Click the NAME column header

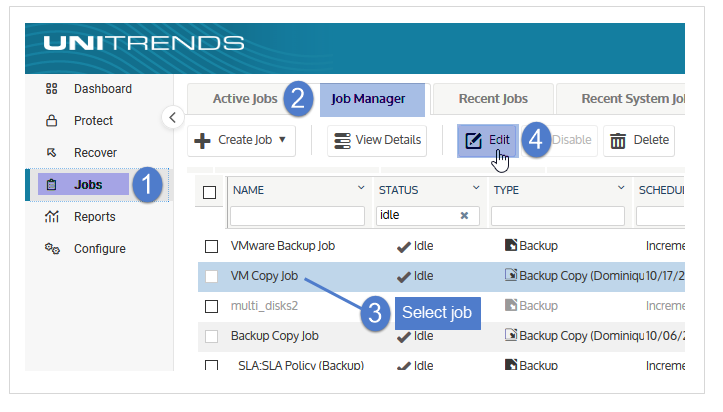click(x=248, y=190)
